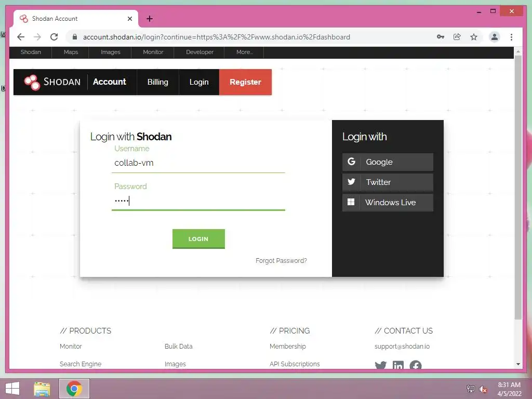Select the Login header tab
Screen dimensions: 532x399
click(199, 82)
